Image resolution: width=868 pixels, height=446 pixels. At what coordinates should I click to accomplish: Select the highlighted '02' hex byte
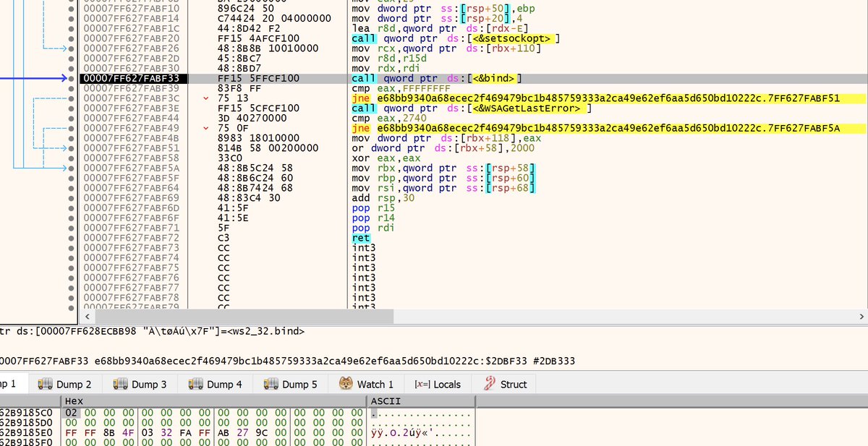point(71,413)
